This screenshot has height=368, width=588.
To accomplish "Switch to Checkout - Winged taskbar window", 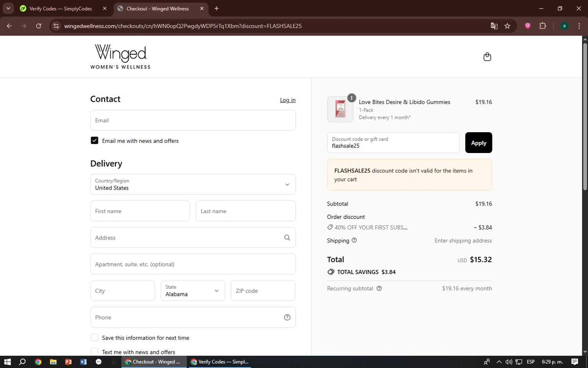I will pyautogui.click(x=153, y=362).
